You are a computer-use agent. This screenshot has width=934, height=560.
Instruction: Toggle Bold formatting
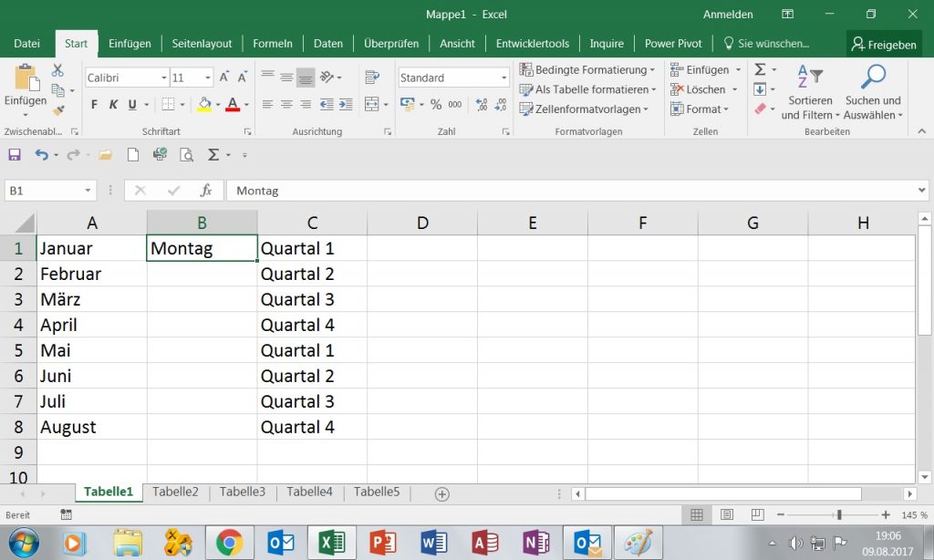[94, 105]
